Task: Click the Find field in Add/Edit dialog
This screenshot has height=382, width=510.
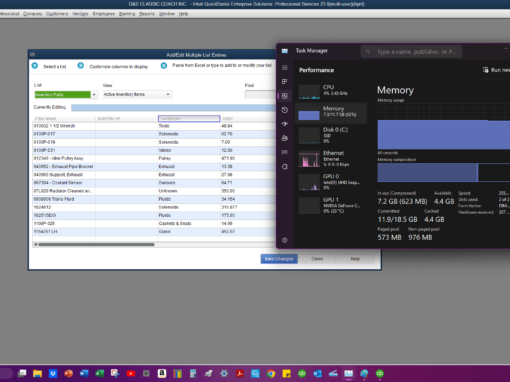Action: (x=260, y=95)
